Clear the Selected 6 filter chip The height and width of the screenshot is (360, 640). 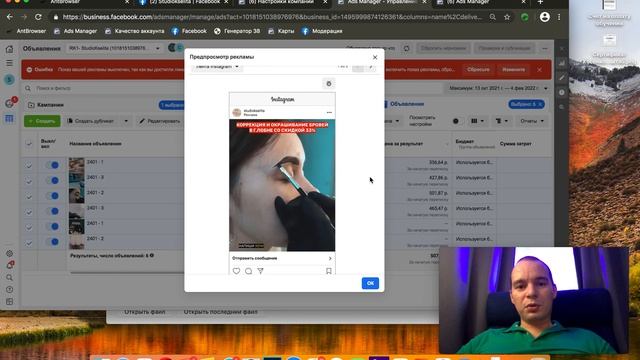click(x=540, y=104)
